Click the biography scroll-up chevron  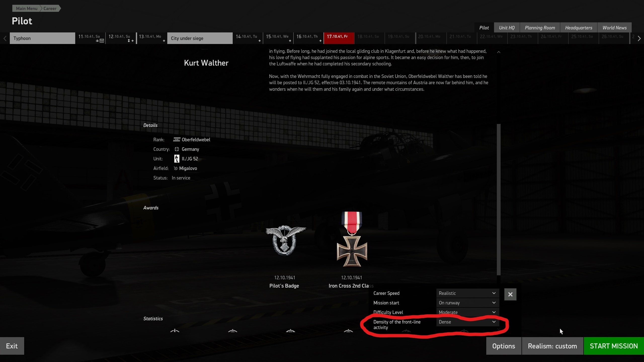tap(499, 52)
